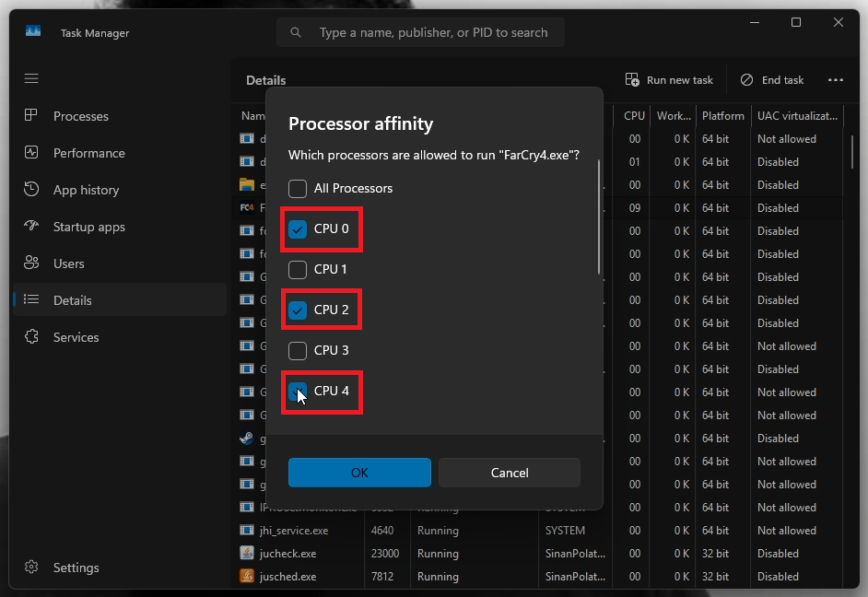Cancel the Processor affinity dialog
Screen dimensions: 868x597
click(510, 473)
